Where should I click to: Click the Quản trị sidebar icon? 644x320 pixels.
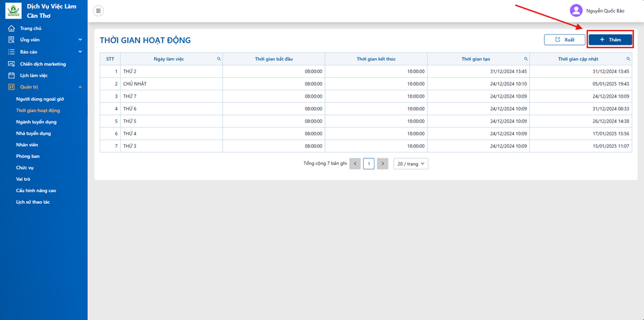(11, 87)
